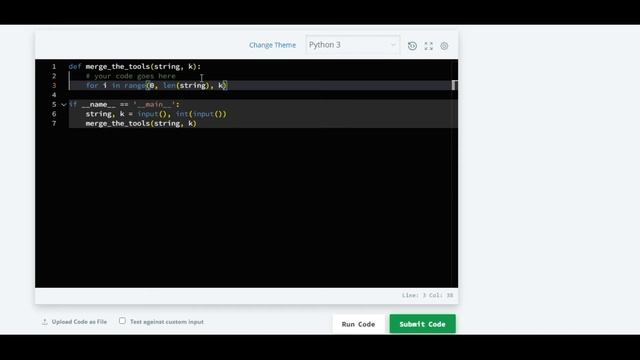Click line number 1 in gutter
640x360 pixels.
click(54, 67)
